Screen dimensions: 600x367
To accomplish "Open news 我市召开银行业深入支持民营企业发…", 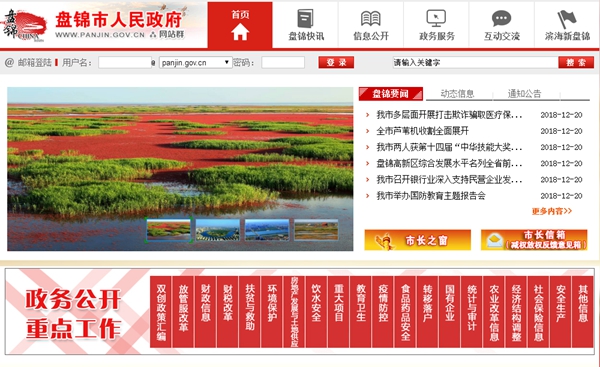I will pos(449,179).
